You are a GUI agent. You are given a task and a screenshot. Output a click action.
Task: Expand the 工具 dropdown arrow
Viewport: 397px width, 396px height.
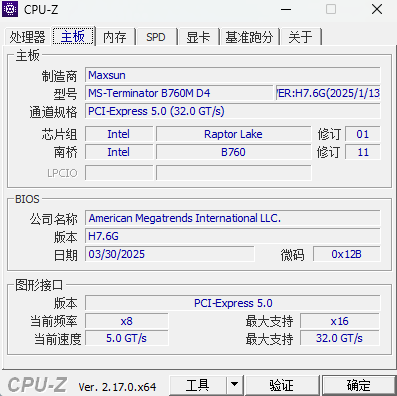[x=235, y=385]
